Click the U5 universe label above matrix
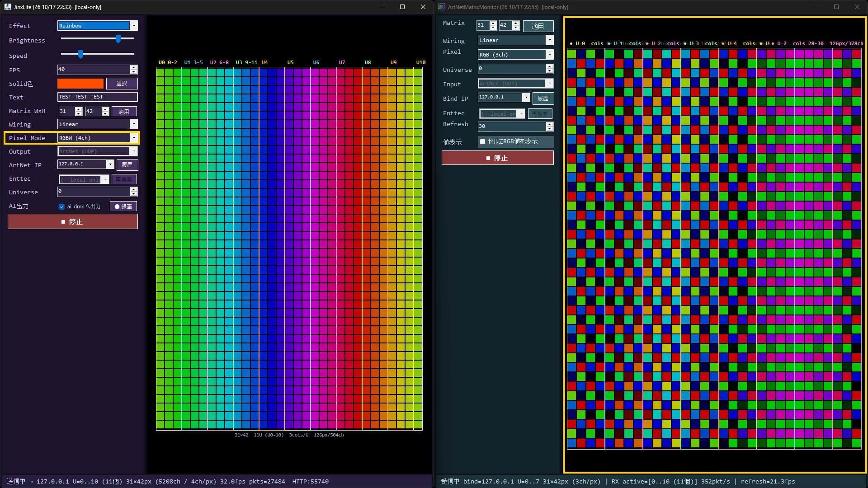This screenshot has height=488, width=868. 290,62
